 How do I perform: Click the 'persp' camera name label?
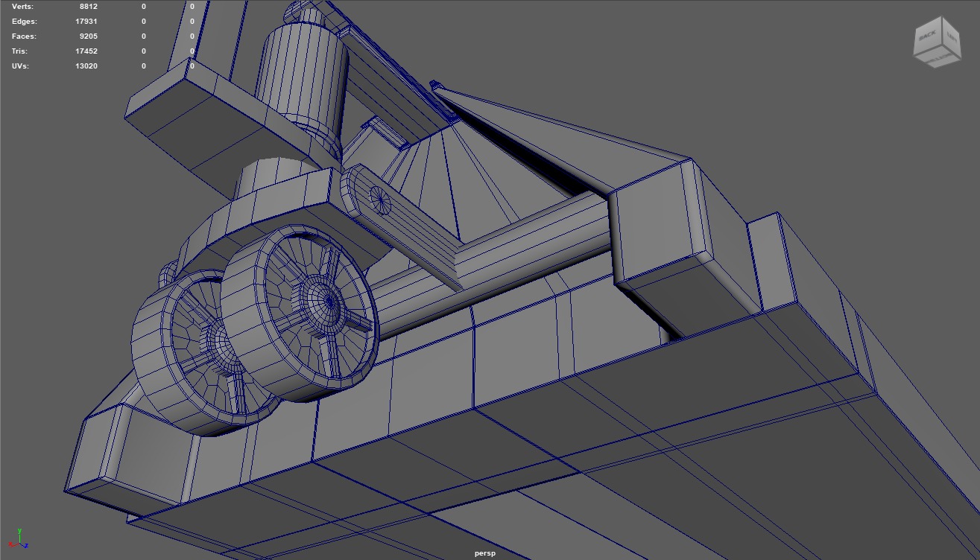(x=485, y=553)
